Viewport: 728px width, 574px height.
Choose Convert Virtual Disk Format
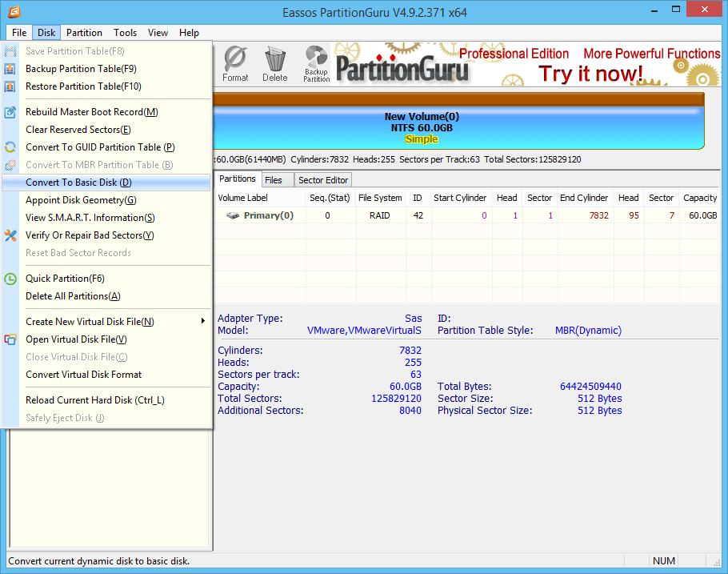pyautogui.click(x=106, y=375)
